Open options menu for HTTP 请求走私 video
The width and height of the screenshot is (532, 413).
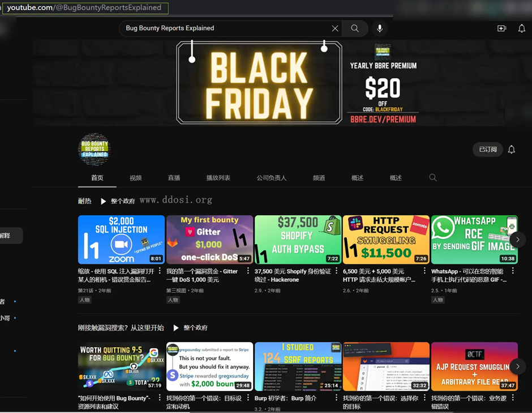click(x=424, y=271)
